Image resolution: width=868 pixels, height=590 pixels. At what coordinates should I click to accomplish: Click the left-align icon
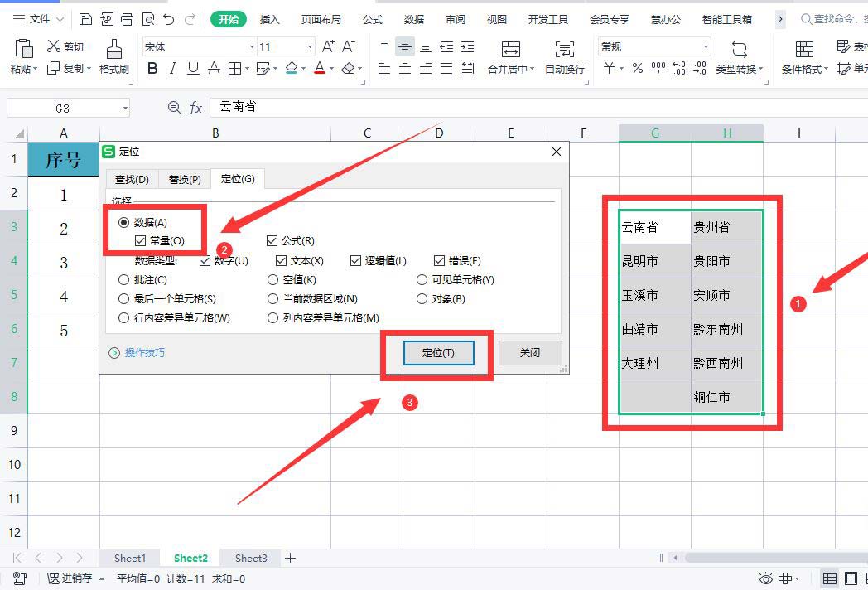tap(384, 68)
